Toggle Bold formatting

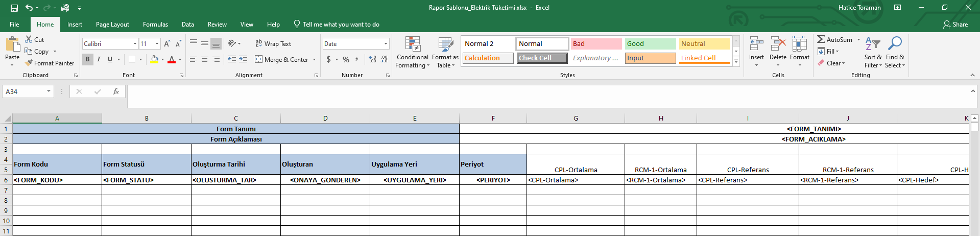[87, 59]
